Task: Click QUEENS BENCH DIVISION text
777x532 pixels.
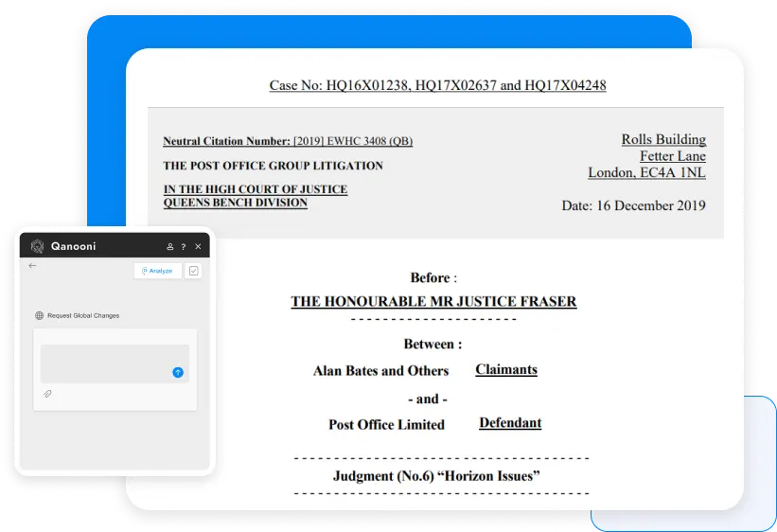Action: point(236,203)
